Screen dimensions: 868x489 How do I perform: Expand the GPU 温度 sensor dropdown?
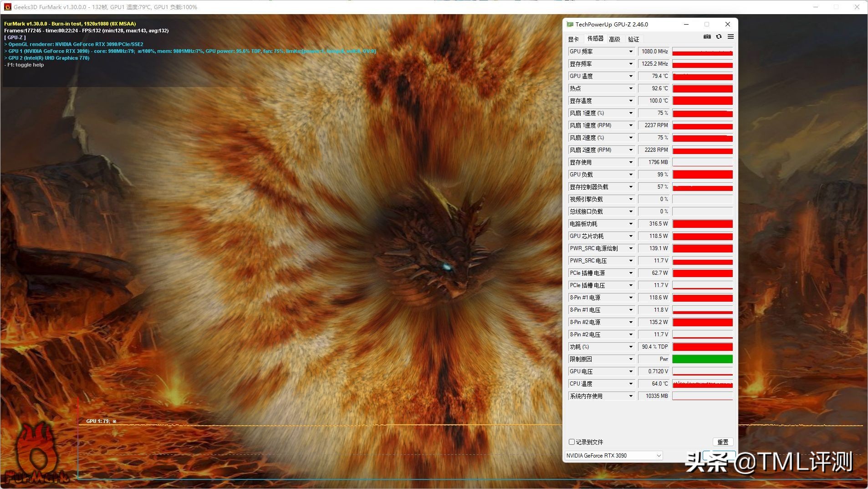click(x=631, y=76)
